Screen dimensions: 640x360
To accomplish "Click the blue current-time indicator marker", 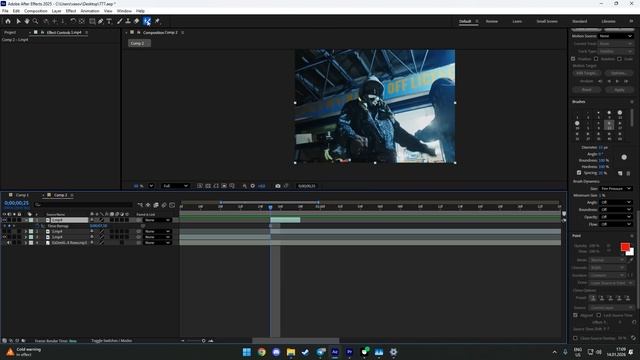I will pyautogui.click(x=270, y=207).
